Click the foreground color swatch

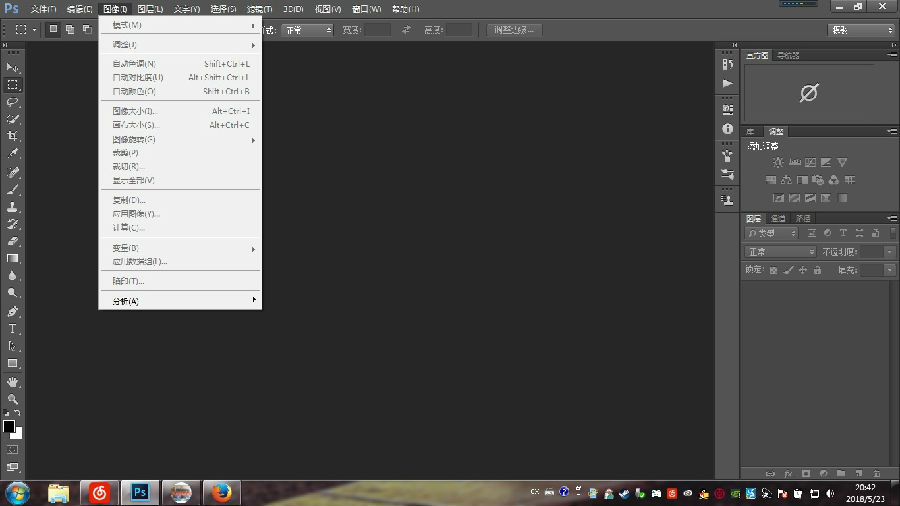tap(9, 426)
